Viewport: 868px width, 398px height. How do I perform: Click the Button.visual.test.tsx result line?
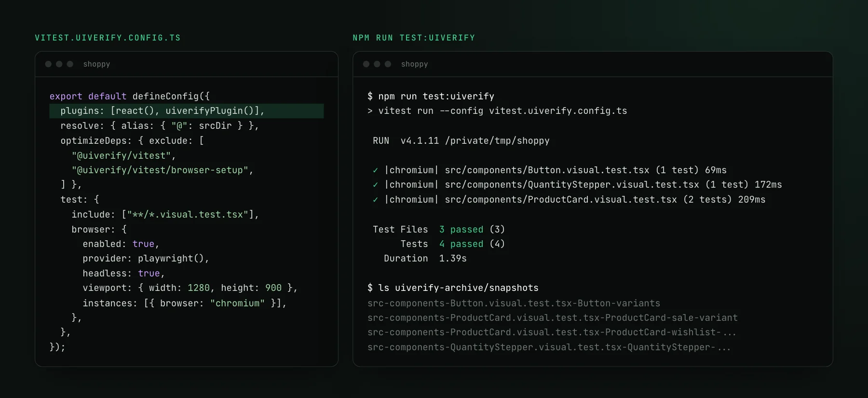pyautogui.click(x=549, y=170)
